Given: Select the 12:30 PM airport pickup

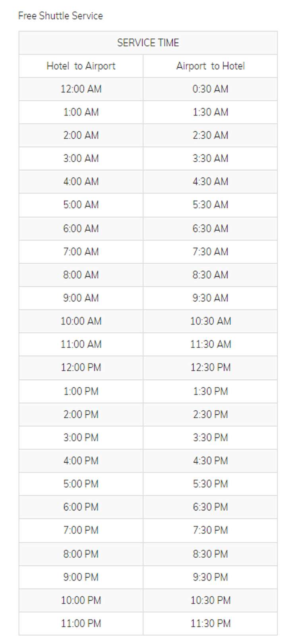Looking at the screenshot, I should coord(210,367).
